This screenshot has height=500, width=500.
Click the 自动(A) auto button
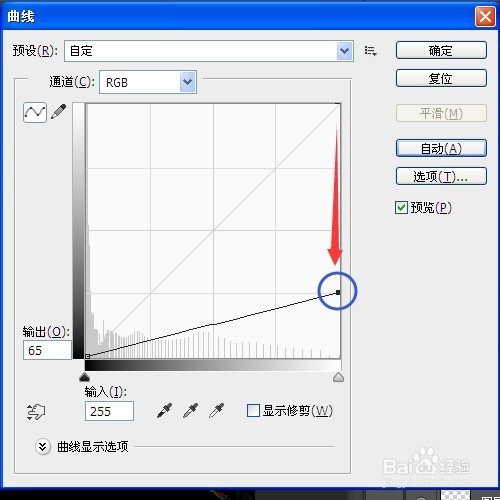(441, 148)
